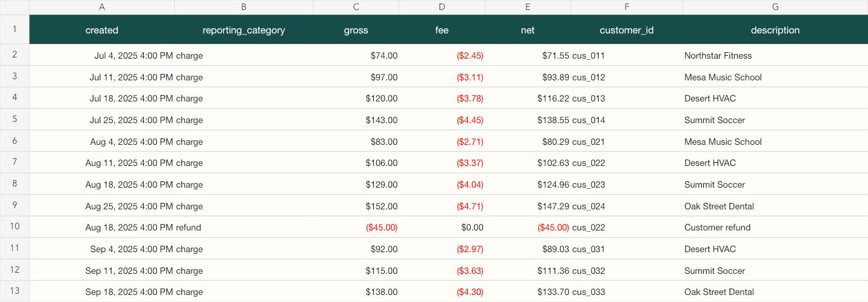Select gross value $97.00
This screenshot has width=868, height=302.
[356, 77]
